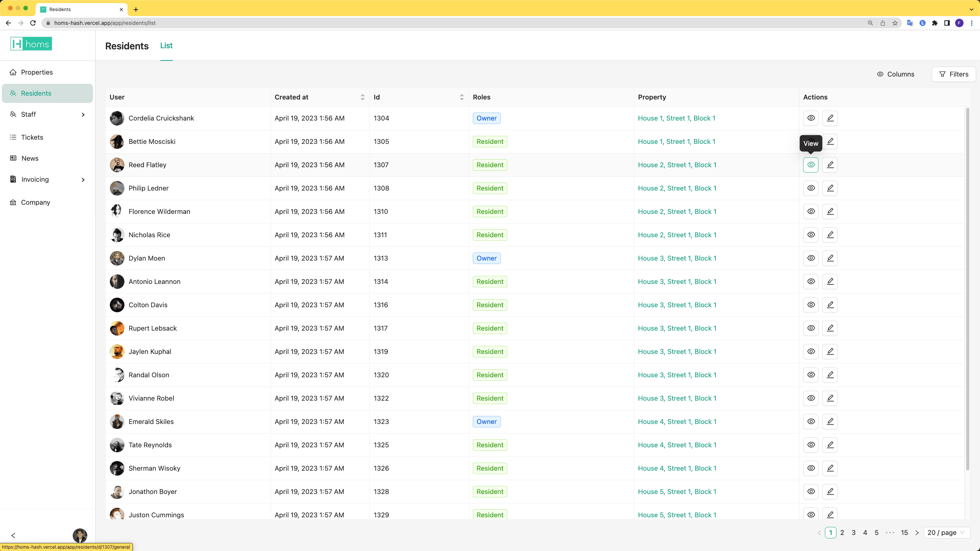Collapse the sidebar with the bottom-left arrow

(x=13, y=535)
